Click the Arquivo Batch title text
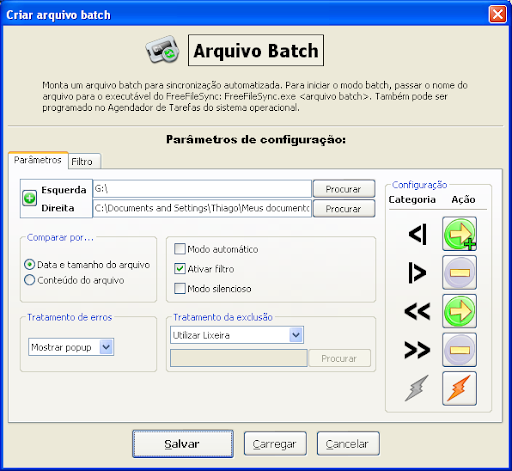Viewport: 512px width, 471px height. point(256,51)
